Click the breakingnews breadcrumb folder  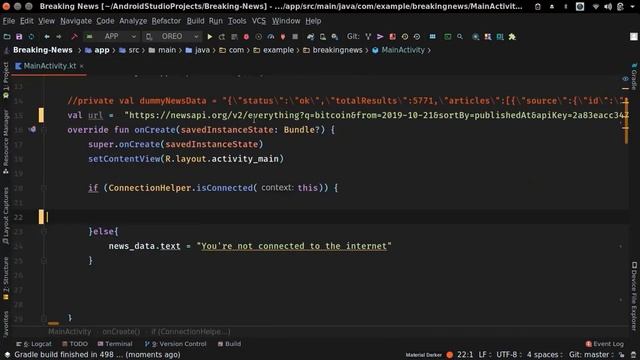[x=333, y=50]
